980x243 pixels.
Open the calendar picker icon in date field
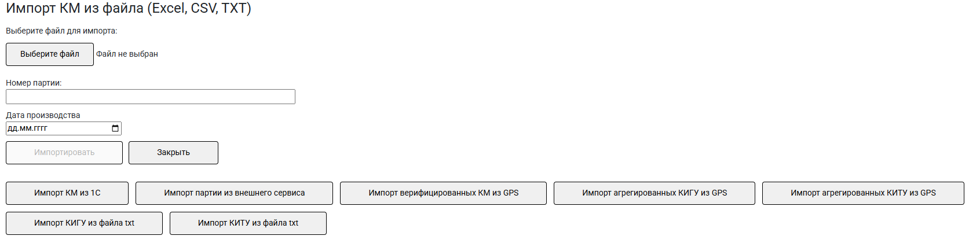pos(115,128)
